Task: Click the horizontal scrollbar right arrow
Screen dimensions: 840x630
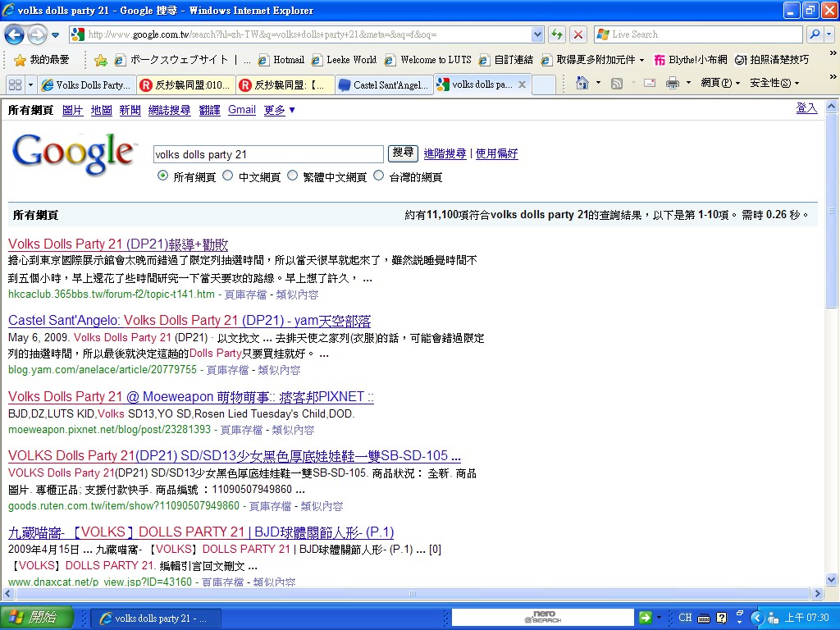Action: click(818, 594)
